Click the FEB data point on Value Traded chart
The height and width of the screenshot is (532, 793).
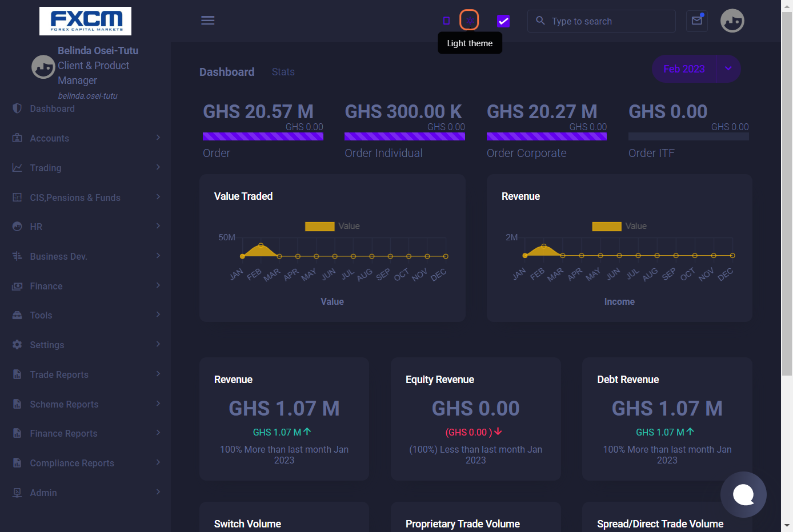(x=261, y=245)
